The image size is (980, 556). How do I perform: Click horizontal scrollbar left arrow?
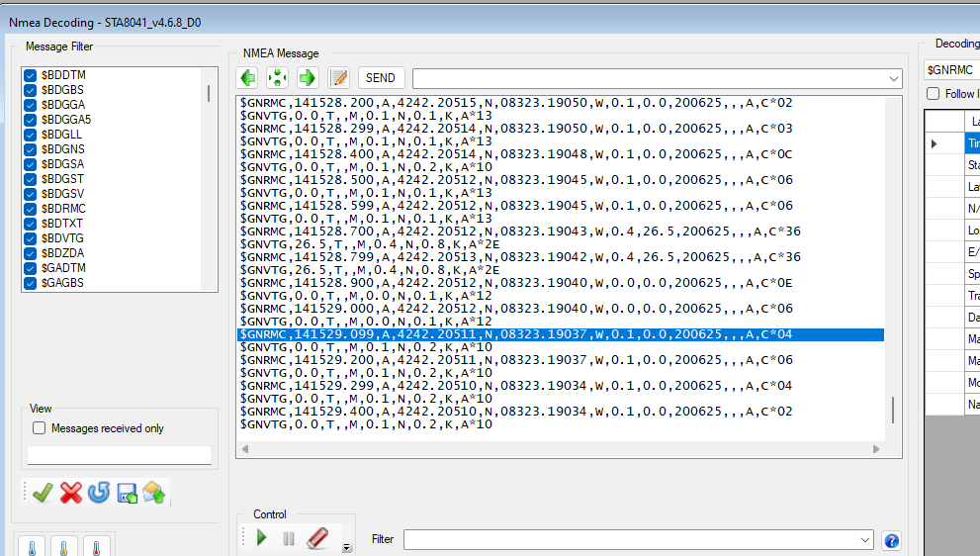245,449
